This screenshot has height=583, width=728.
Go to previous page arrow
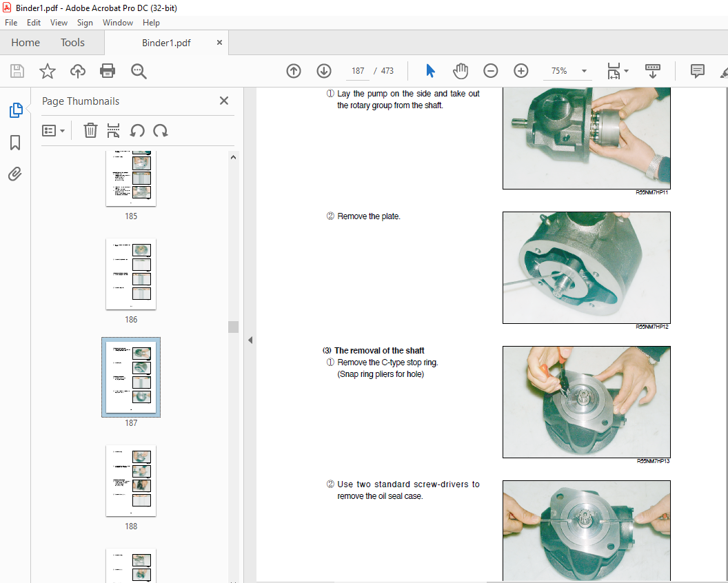click(294, 71)
